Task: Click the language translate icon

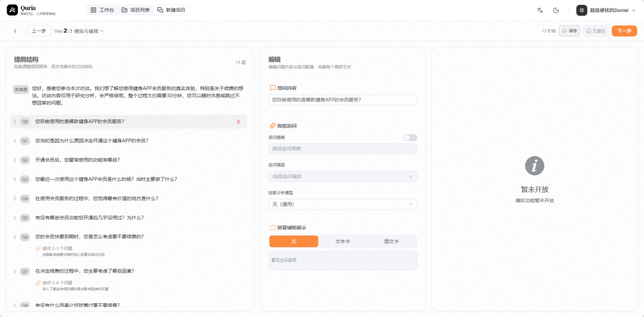Action: tap(540, 10)
